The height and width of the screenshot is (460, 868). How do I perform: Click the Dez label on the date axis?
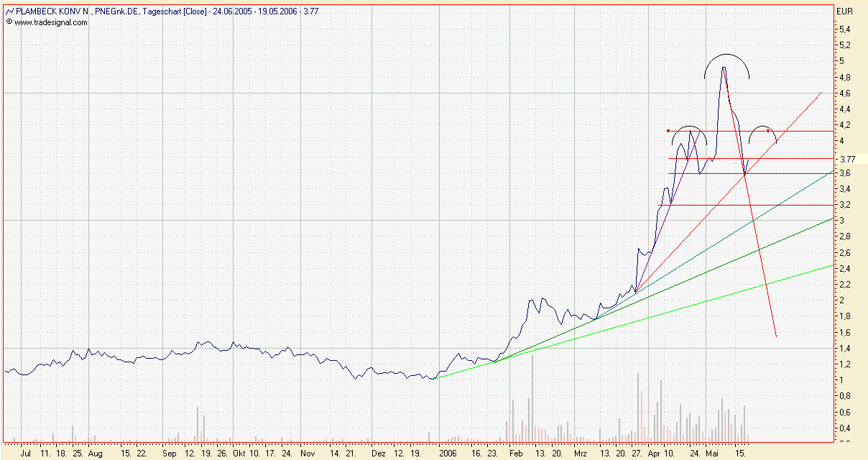coord(378,454)
